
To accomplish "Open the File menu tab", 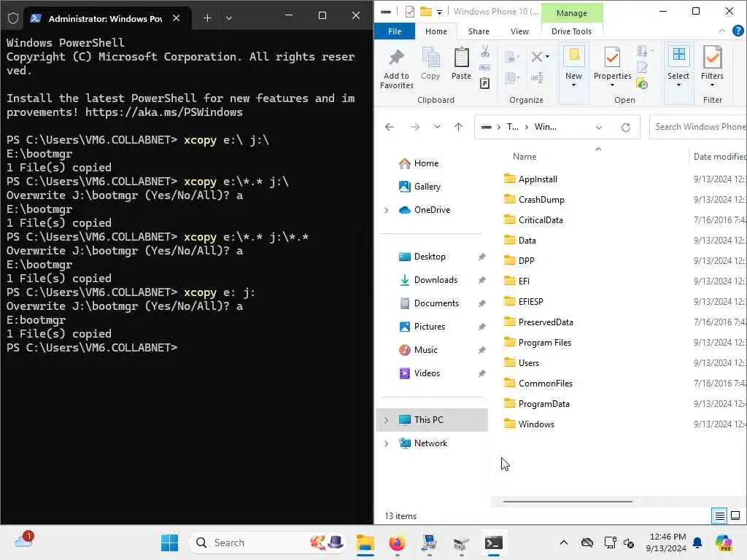I will pos(395,31).
